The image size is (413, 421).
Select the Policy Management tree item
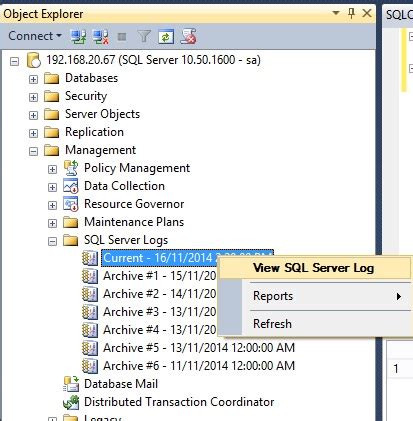coord(137,168)
